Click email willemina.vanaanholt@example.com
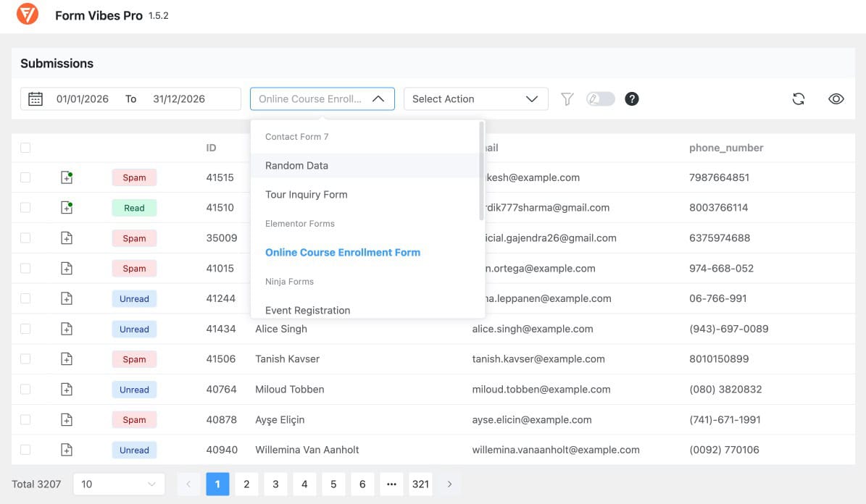The height and width of the screenshot is (504, 866). 556,450
